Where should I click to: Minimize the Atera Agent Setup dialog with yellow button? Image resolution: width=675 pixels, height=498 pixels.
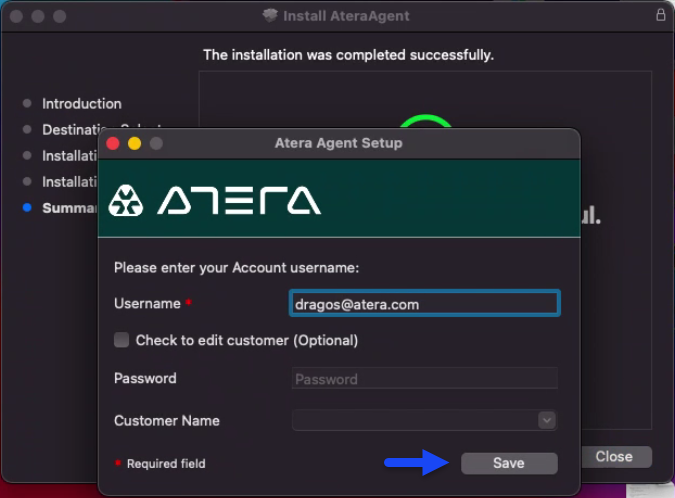click(x=134, y=143)
